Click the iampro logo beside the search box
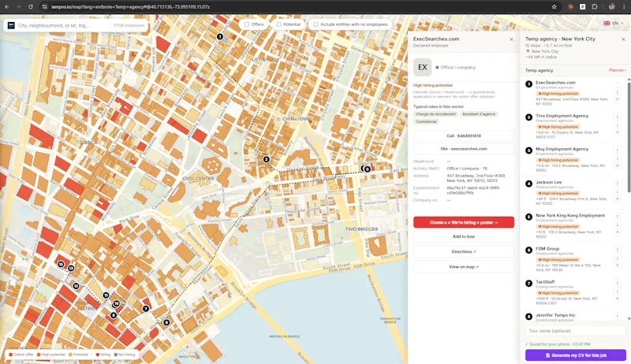Image resolution: width=631 pixels, height=364 pixels. pyautogui.click(x=11, y=25)
